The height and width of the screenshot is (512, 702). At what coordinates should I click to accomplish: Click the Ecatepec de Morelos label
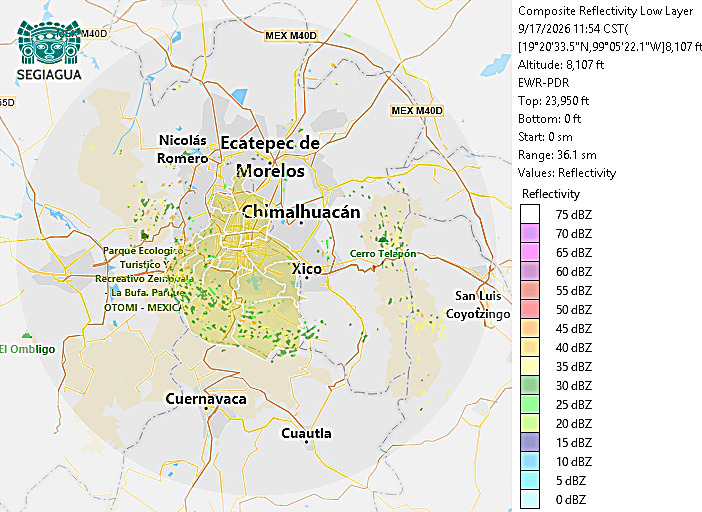click(x=270, y=157)
